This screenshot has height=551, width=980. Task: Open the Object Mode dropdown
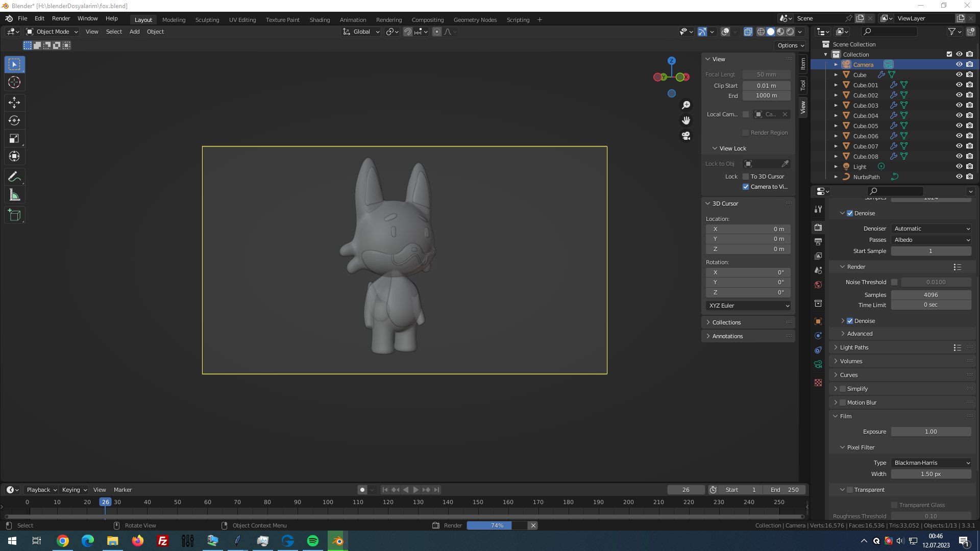tap(52, 32)
